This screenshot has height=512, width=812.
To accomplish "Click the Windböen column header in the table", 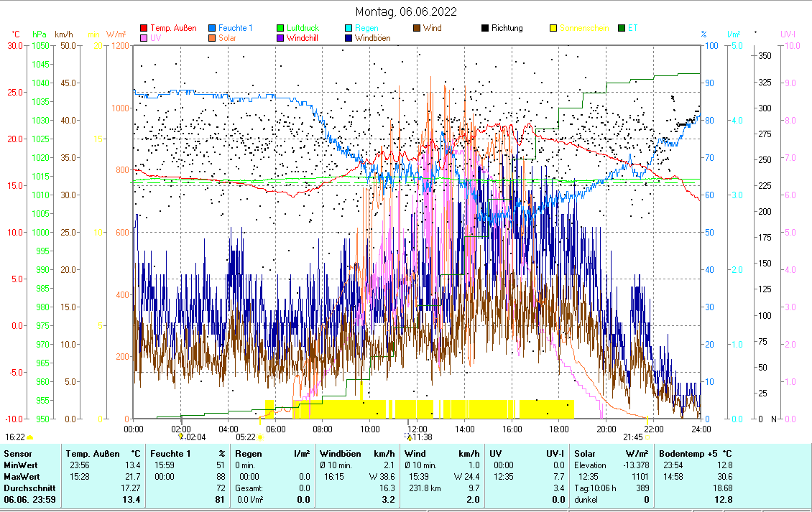I will point(340,454).
